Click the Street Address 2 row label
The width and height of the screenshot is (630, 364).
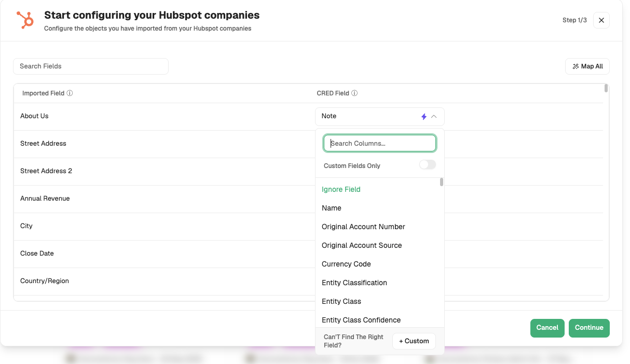pyautogui.click(x=46, y=171)
